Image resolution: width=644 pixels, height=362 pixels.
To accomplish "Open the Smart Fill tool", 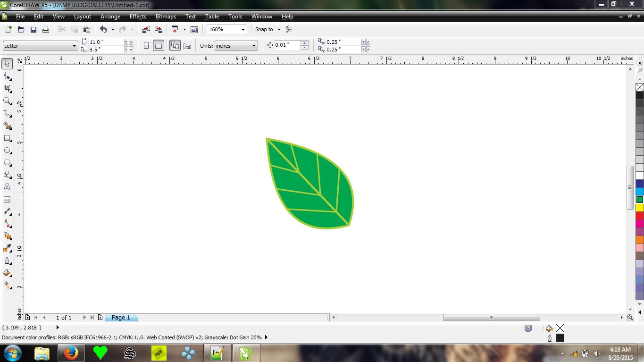I will pos(7,126).
